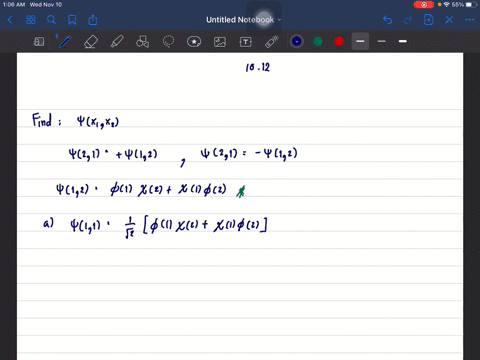Insert an image with the photo tool
Image resolution: width=480 pixels, height=360 pixels.
click(x=220, y=42)
